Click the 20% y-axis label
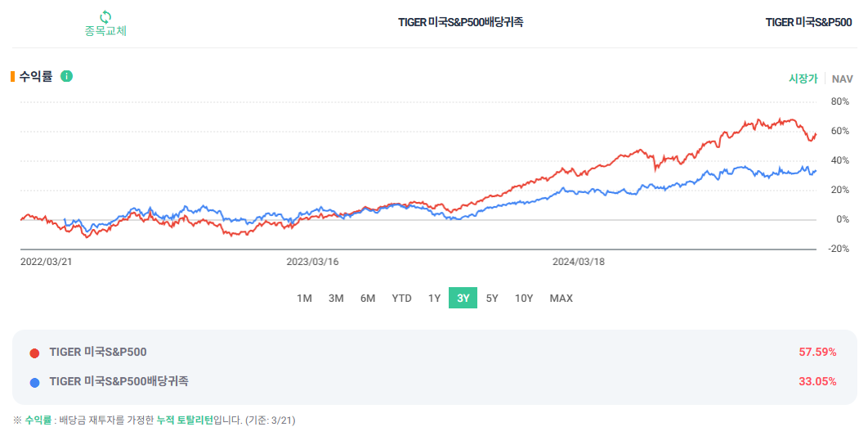The width and height of the screenshot is (868, 436). [x=839, y=190]
